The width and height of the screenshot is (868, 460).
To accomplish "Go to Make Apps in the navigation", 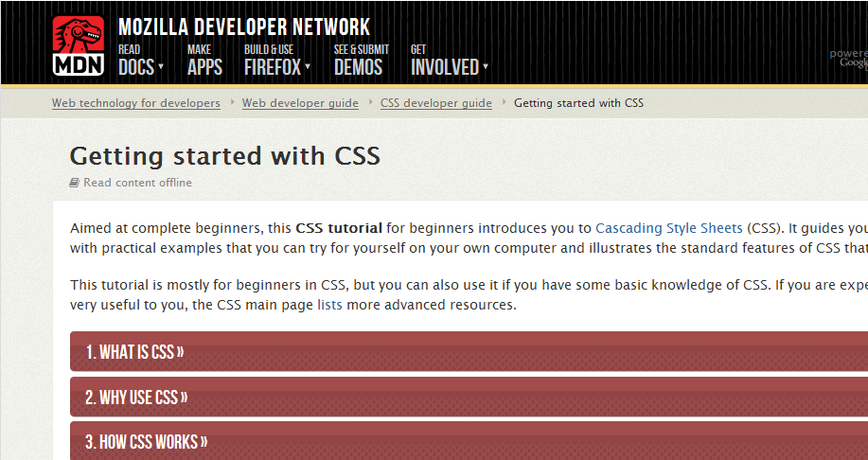I will 204,61.
